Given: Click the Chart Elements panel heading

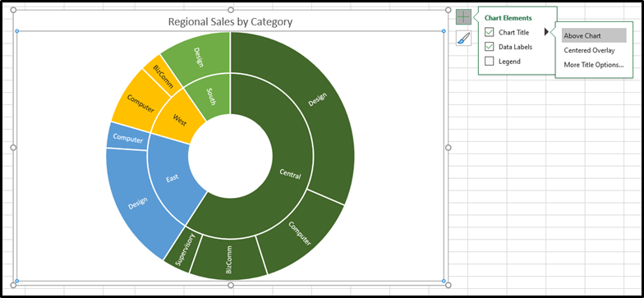Looking at the screenshot, I should tap(508, 18).
